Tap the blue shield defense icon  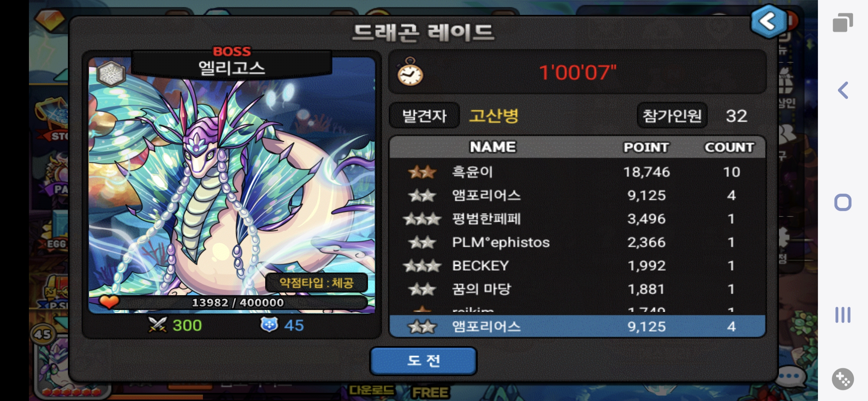point(269,325)
